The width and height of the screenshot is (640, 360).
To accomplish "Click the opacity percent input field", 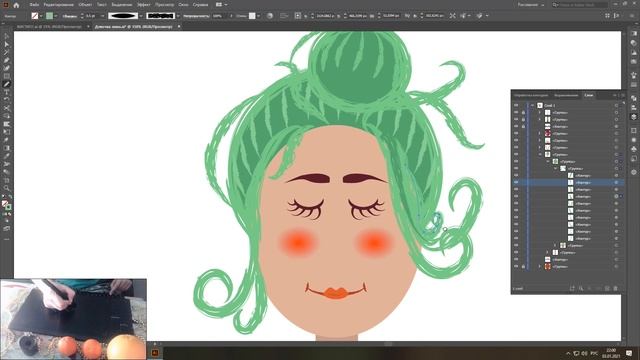I will tap(219, 16).
